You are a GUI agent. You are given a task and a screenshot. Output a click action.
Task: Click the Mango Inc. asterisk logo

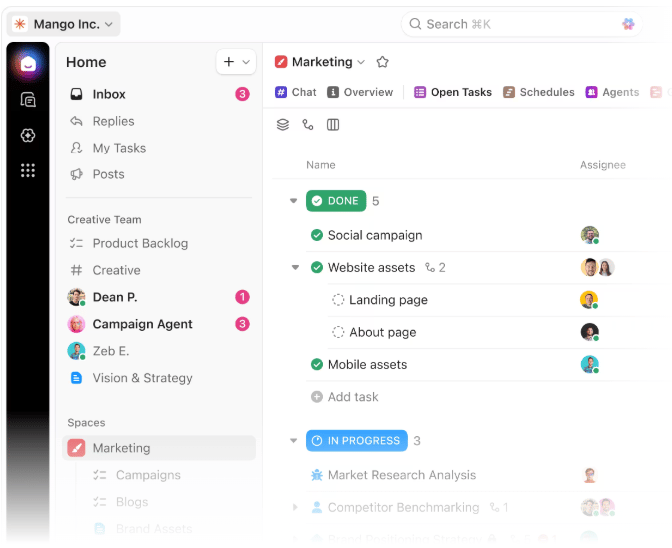pos(20,24)
